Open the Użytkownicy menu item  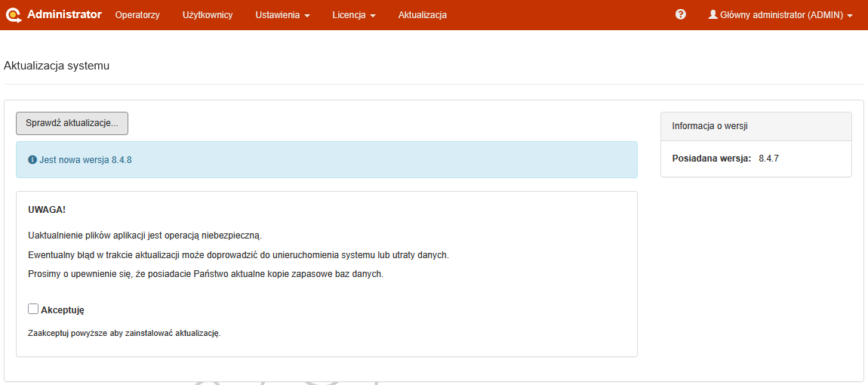tap(208, 15)
